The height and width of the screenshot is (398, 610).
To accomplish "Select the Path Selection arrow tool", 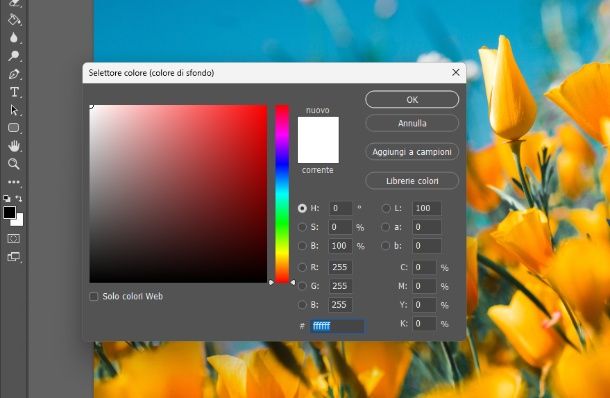I will [14, 110].
